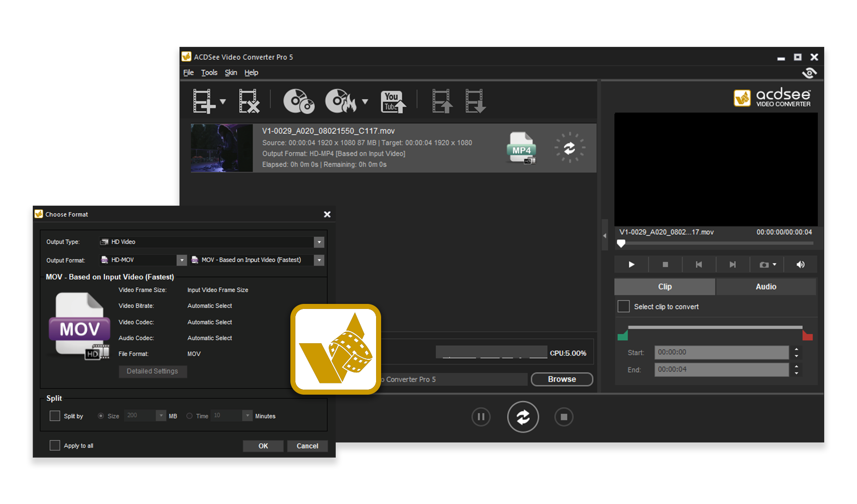Click the Add files toolbar icon
Viewport: 857px width, 504px height.
[204, 101]
